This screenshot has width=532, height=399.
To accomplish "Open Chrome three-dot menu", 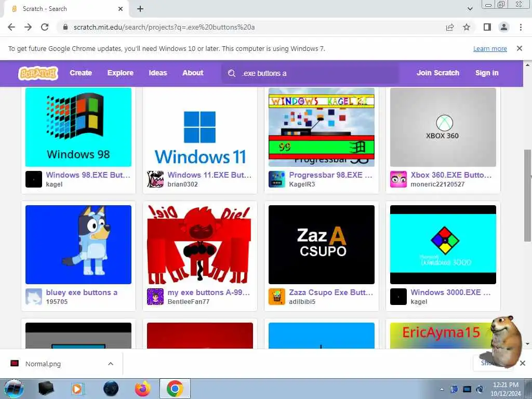I will 521,27.
